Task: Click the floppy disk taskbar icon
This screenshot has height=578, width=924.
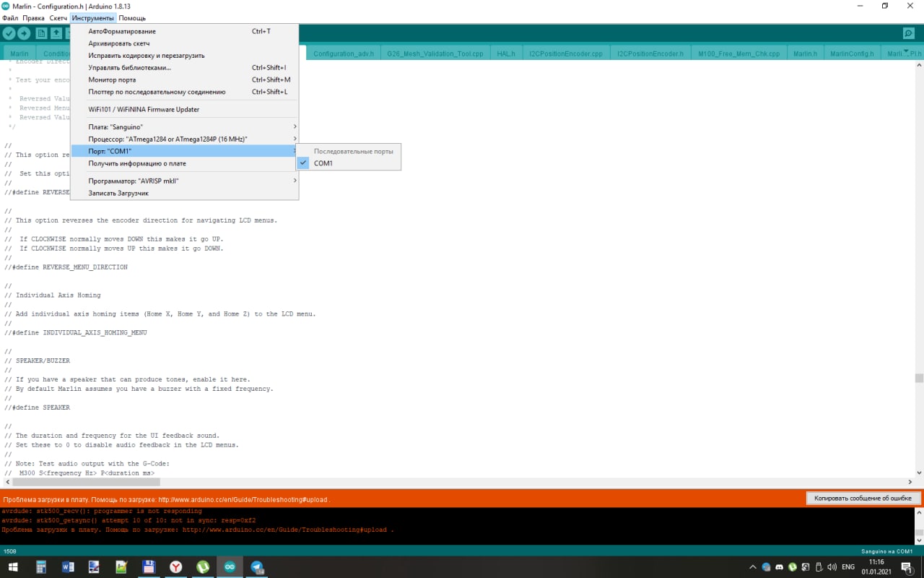Action: (x=149, y=567)
